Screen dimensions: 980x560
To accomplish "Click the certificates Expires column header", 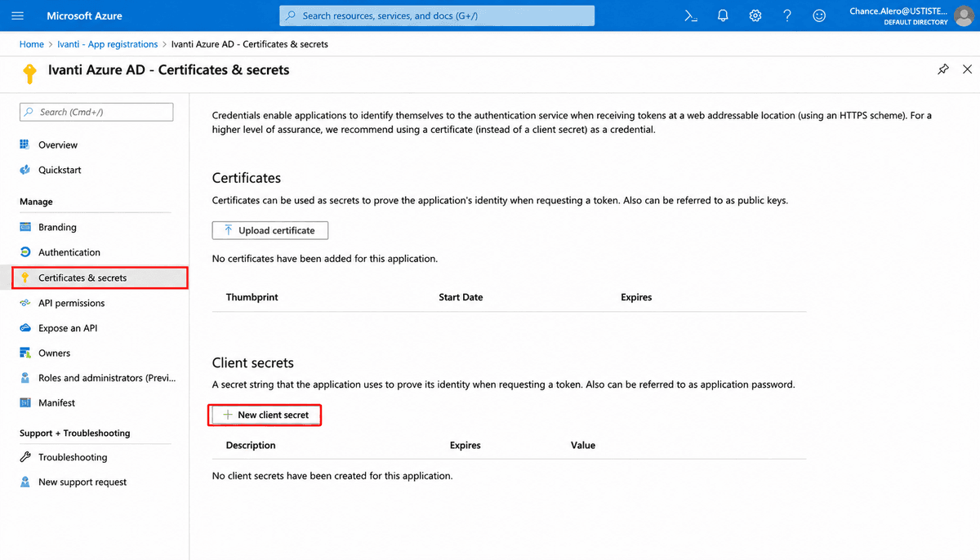I will coord(636,297).
